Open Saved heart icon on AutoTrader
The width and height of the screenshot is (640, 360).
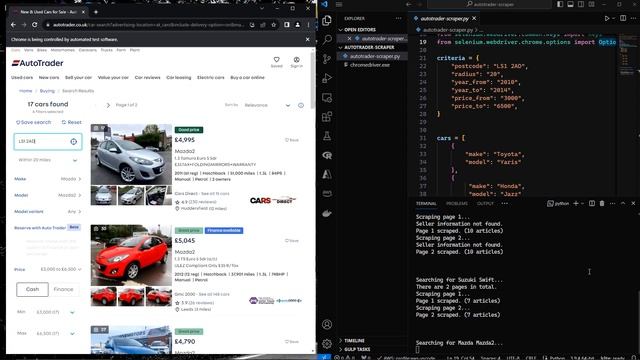276,62
